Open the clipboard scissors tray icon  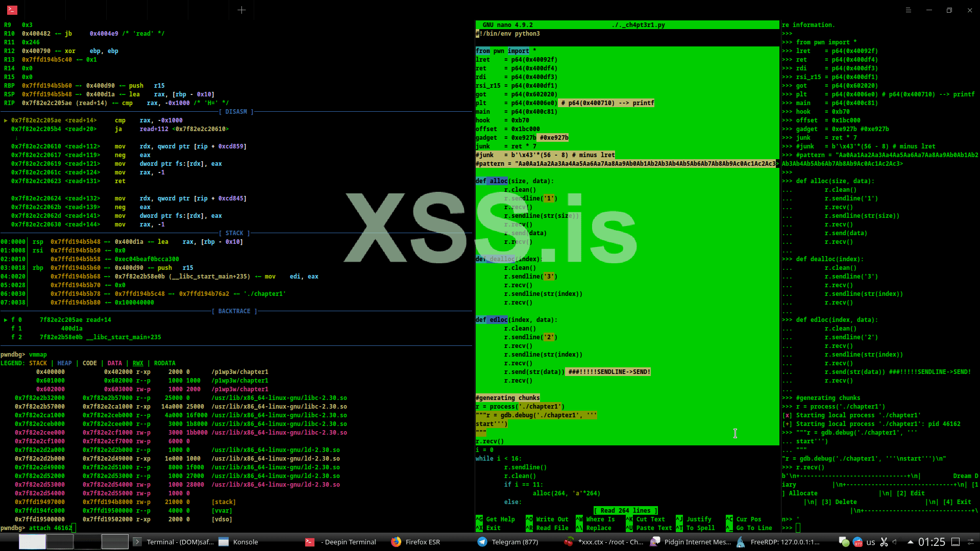tap(884, 542)
